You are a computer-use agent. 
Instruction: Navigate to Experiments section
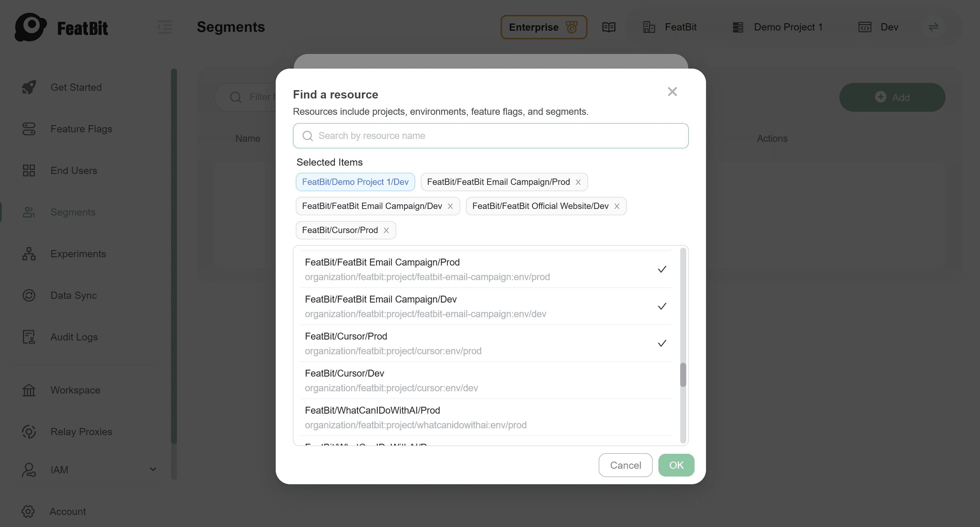pyautogui.click(x=78, y=254)
